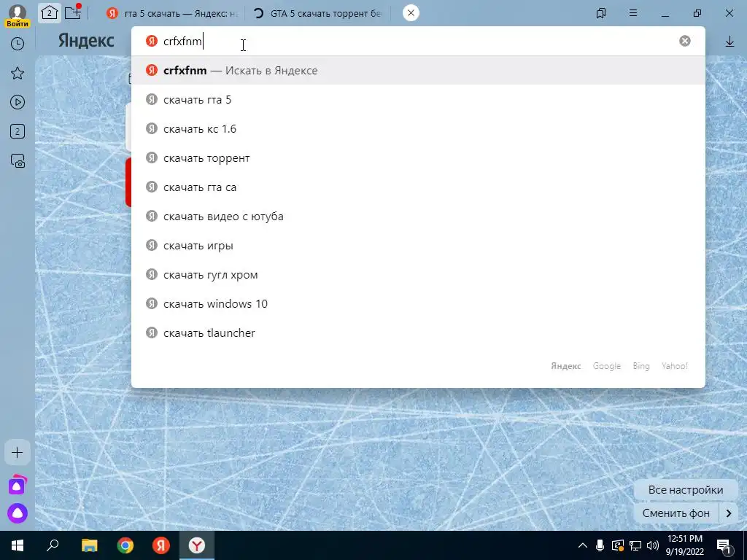
Task: Expand the background options arrow
Action: [x=729, y=513]
